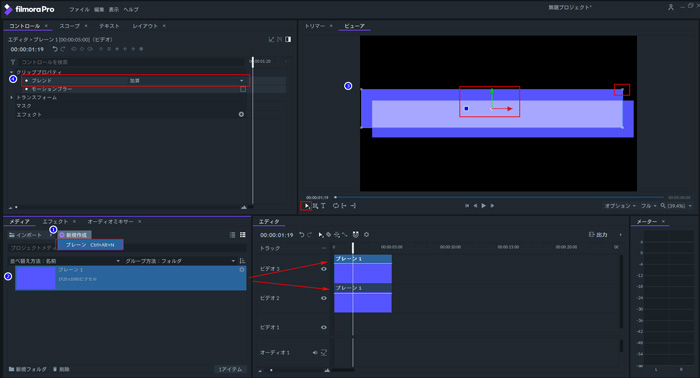This screenshot has height=378, width=700.
Task: Step forward one frame in viewer
Action: (492, 206)
